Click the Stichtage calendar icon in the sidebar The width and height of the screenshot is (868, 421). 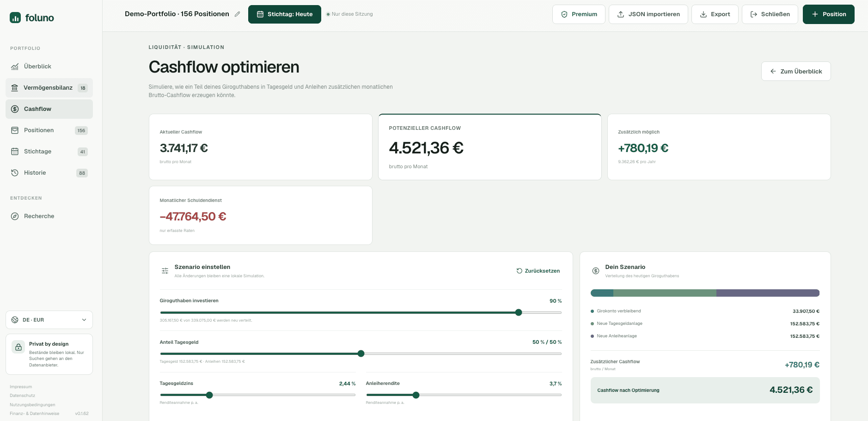[x=15, y=152]
